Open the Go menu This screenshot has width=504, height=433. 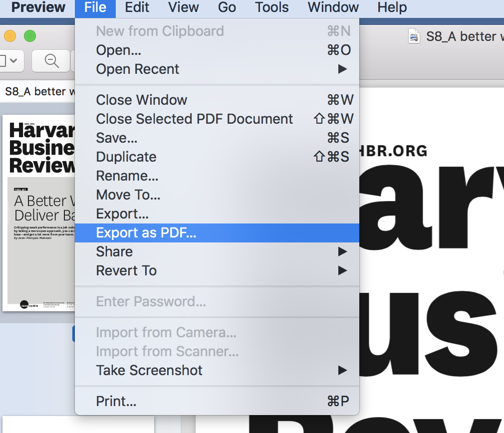pos(227,7)
